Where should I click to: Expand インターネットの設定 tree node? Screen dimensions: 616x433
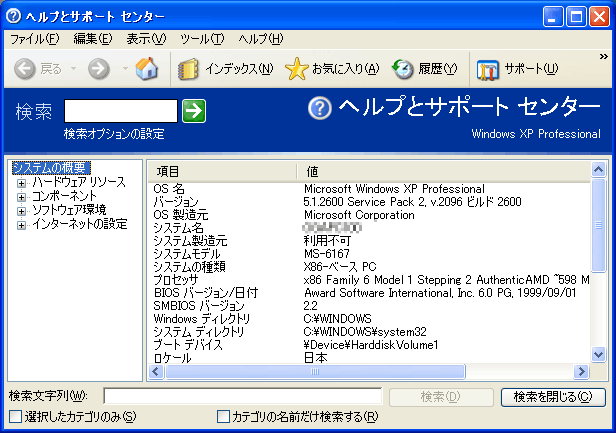[22, 225]
